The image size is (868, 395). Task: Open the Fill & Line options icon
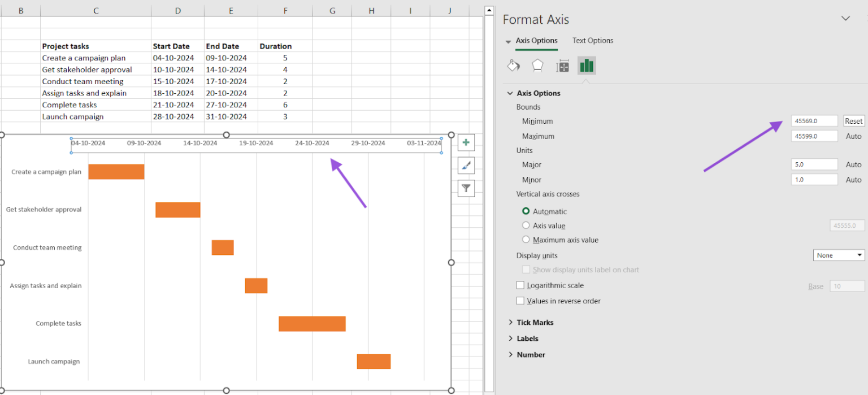click(513, 65)
